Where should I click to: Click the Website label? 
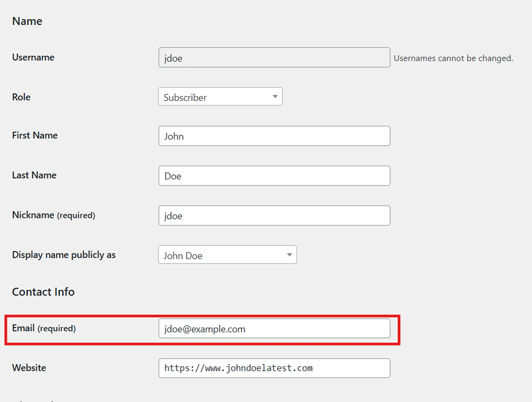pos(29,368)
